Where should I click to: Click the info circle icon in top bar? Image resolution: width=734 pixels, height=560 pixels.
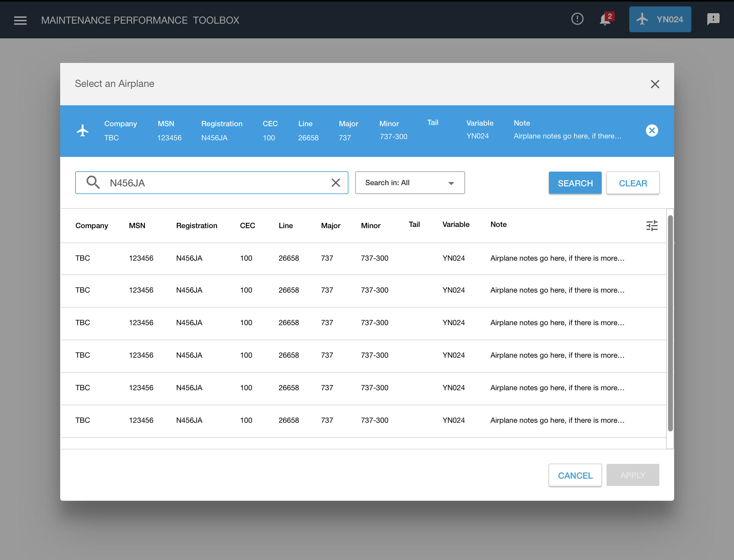[x=577, y=19]
